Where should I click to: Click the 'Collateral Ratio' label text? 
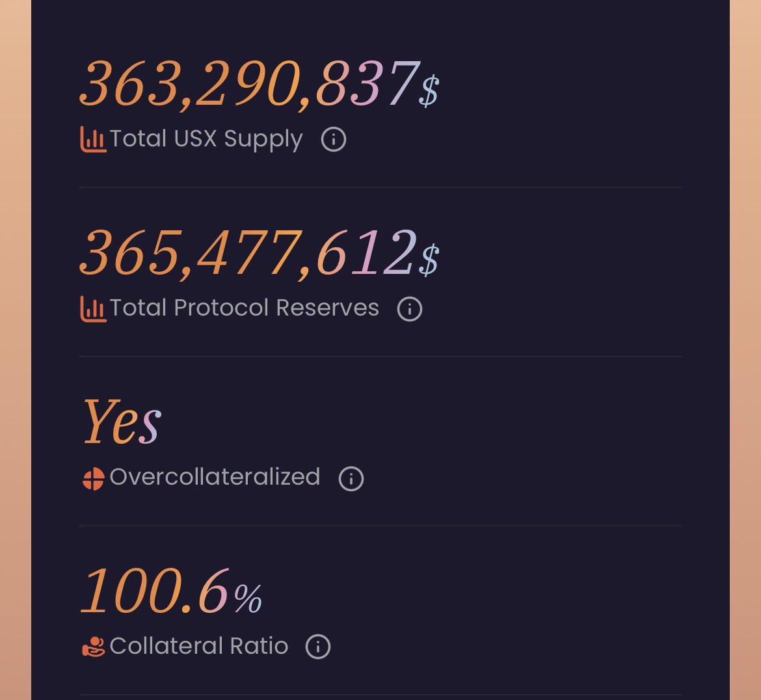198,646
